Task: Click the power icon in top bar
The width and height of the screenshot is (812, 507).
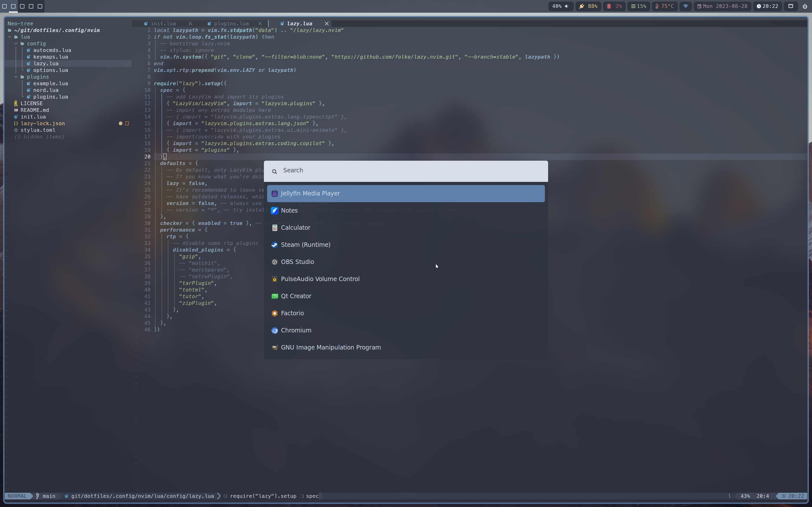Action: pyautogui.click(x=805, y=6)
